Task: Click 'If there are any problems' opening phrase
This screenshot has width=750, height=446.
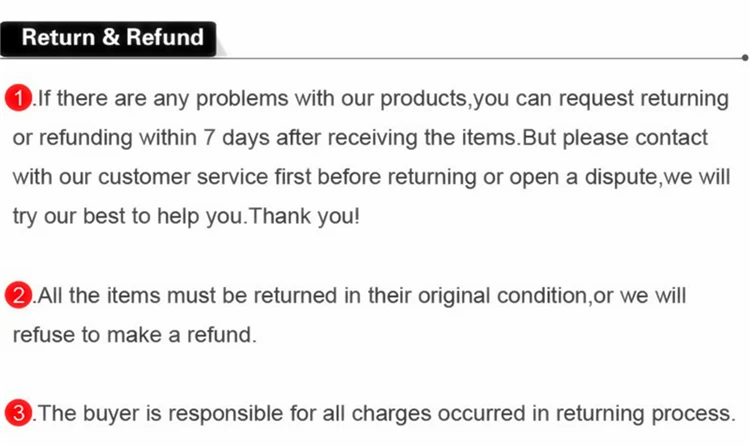Action: (163, 99)
